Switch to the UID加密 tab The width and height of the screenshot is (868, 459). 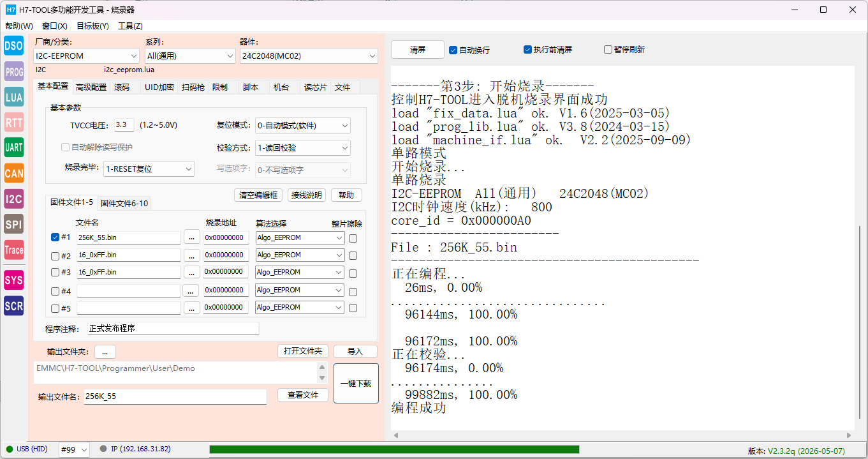pyautogui.click(x=159, y=87)
